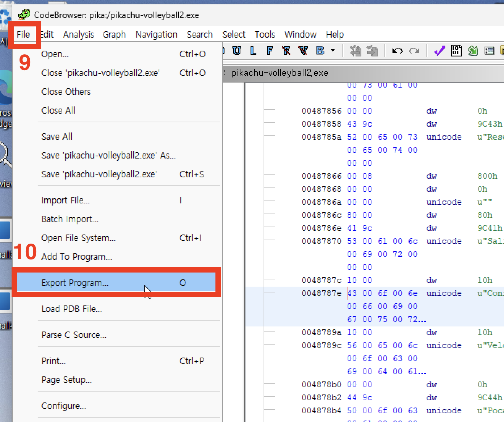Click address 0048787c in the listing

pyautogui.click(x=322, y=280)
